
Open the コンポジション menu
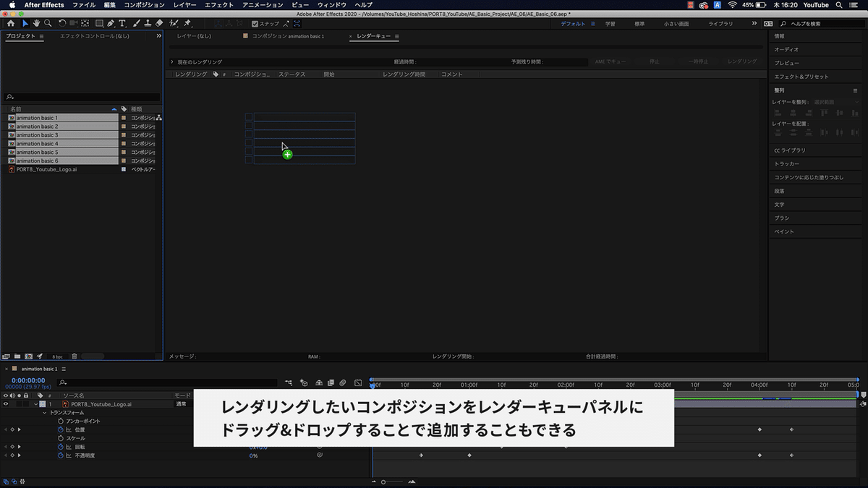(x=144, y=4)
